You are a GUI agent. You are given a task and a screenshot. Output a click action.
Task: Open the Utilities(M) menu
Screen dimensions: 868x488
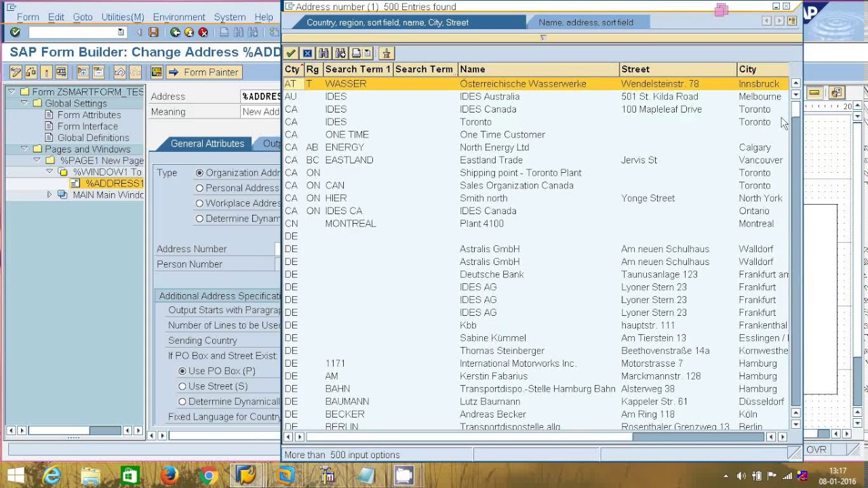(123, 17)
